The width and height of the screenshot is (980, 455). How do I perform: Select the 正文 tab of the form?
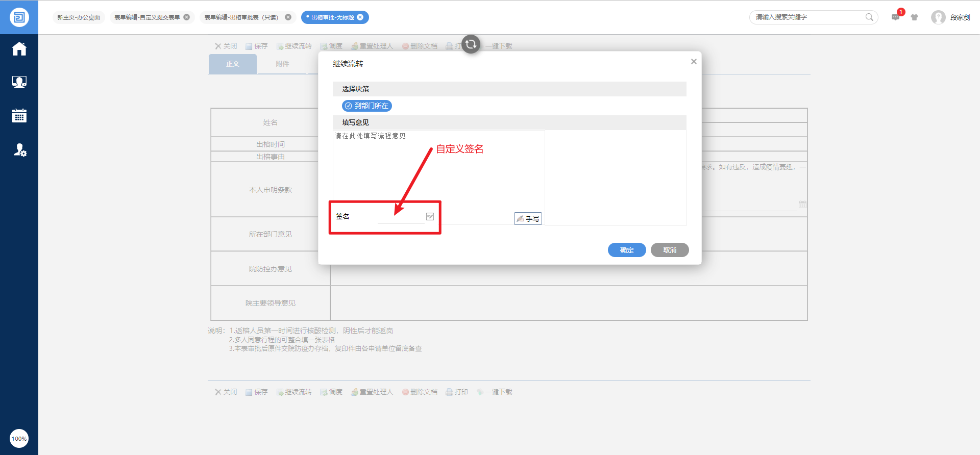pos(233,64)
